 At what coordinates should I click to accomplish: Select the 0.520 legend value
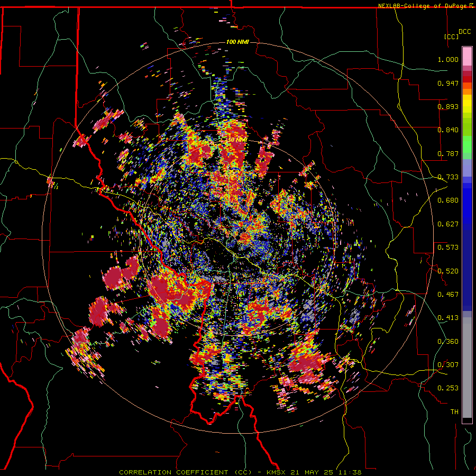click(448, 271)
